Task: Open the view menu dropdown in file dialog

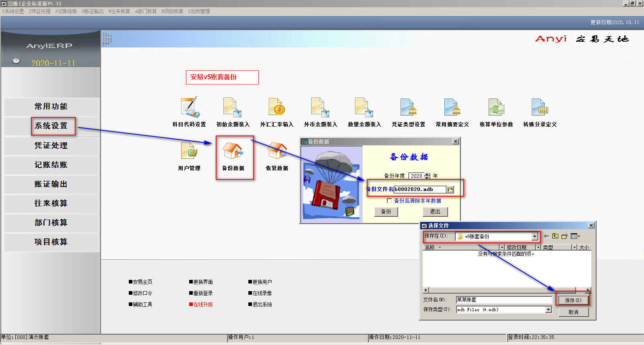Action: 575,236
